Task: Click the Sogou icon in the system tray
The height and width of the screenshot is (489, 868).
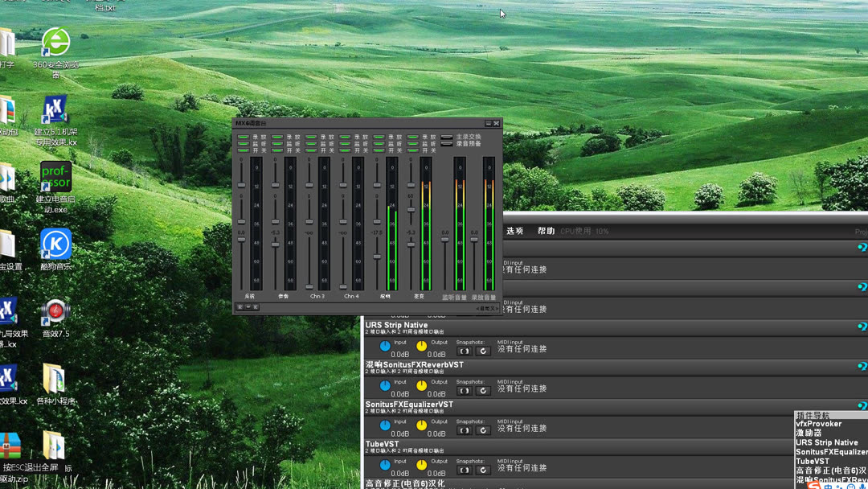Action: (x=813, y=485)
